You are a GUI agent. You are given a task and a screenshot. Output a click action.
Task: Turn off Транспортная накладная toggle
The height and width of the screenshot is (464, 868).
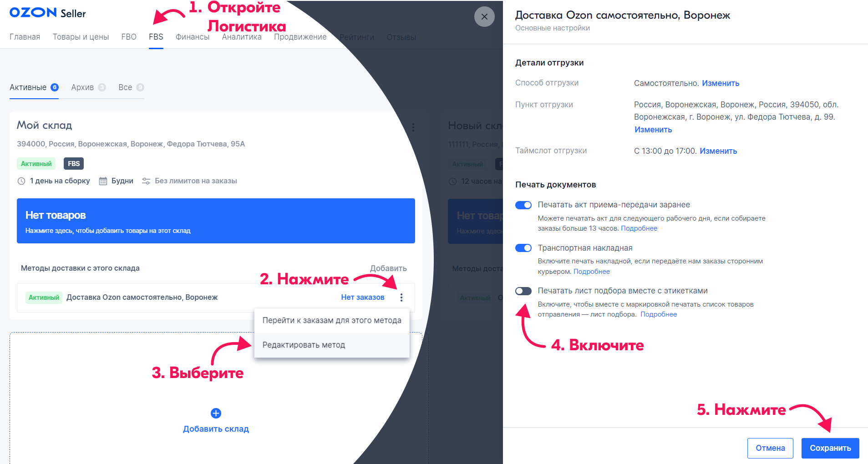[x=523, y=248]
